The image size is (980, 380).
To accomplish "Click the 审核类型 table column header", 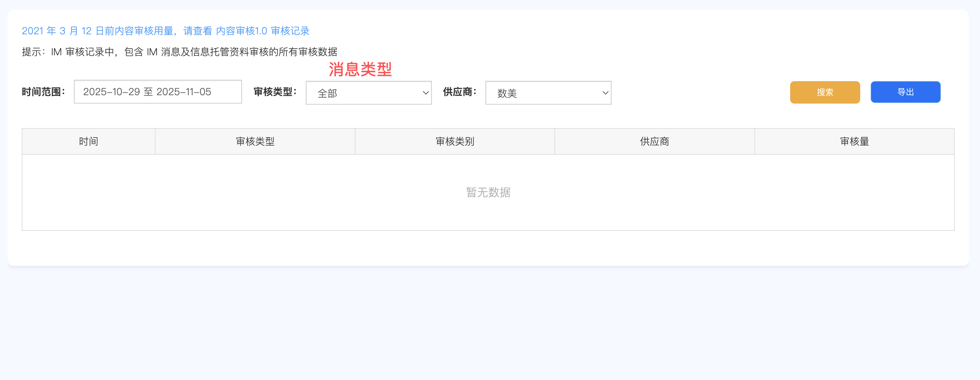I will tap(255, 141).
